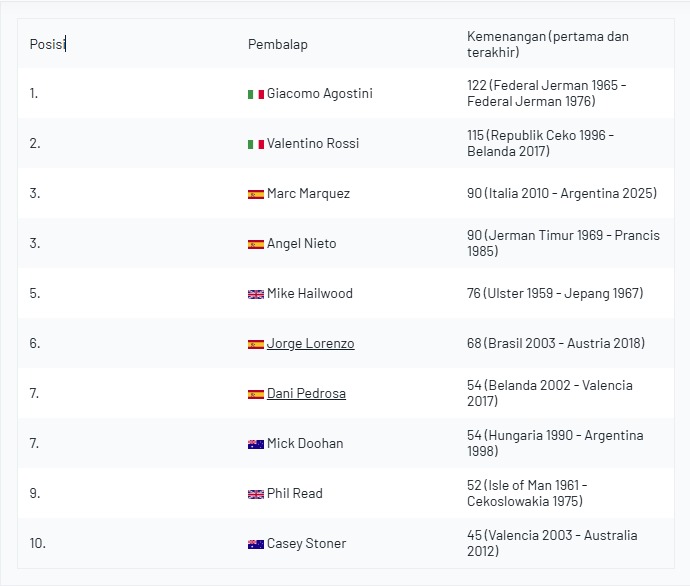The width and height of the screenshot is (690, 586).
Task: Click the Pembalap column header
Action: pyautogui.click(x=277, y=44)
